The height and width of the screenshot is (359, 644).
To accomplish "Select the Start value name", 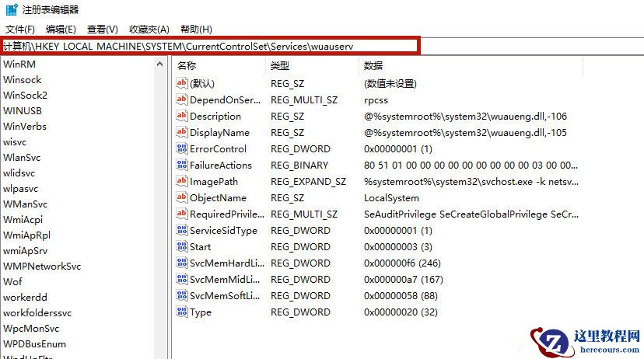I will pos(201,247).
